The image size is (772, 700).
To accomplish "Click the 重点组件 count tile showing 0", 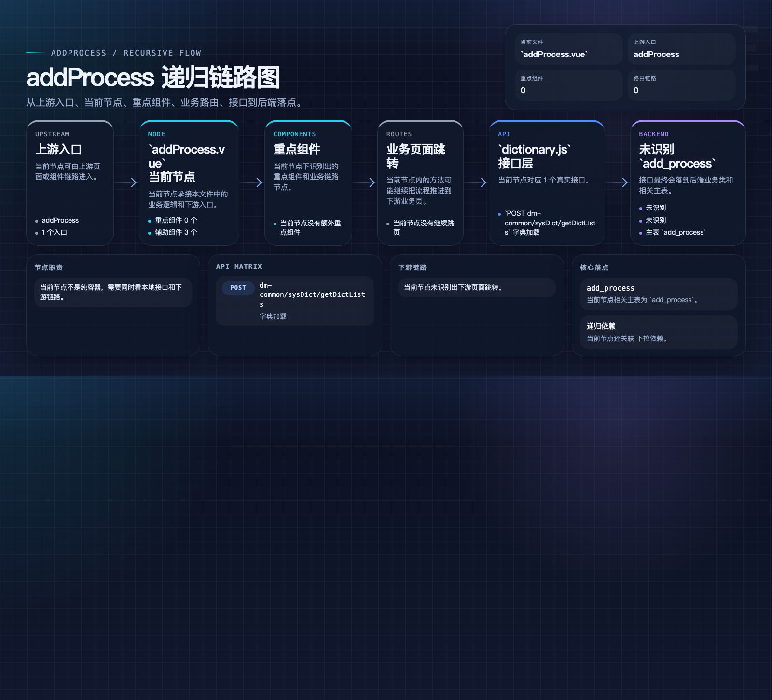I will click(568, 85).
